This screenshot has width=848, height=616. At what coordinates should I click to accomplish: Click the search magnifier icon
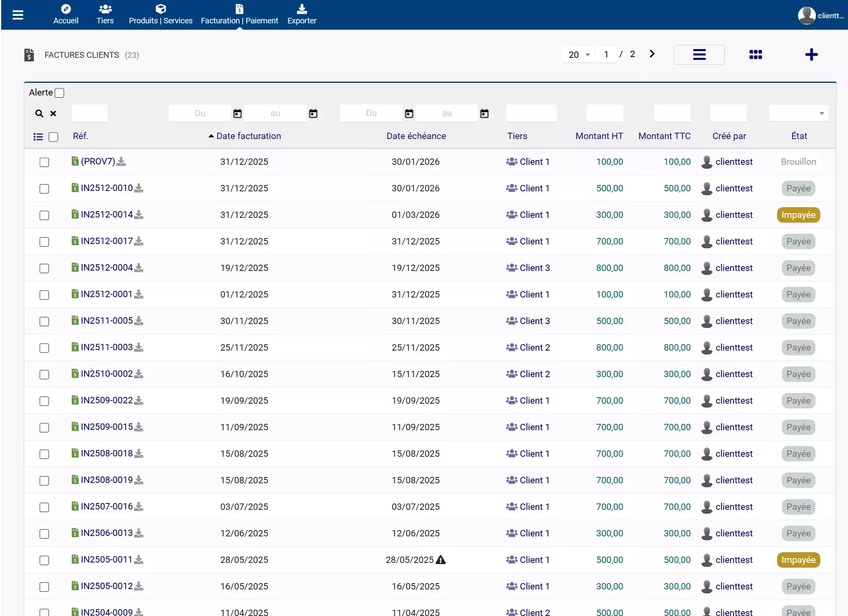click(x=39, y=114)
